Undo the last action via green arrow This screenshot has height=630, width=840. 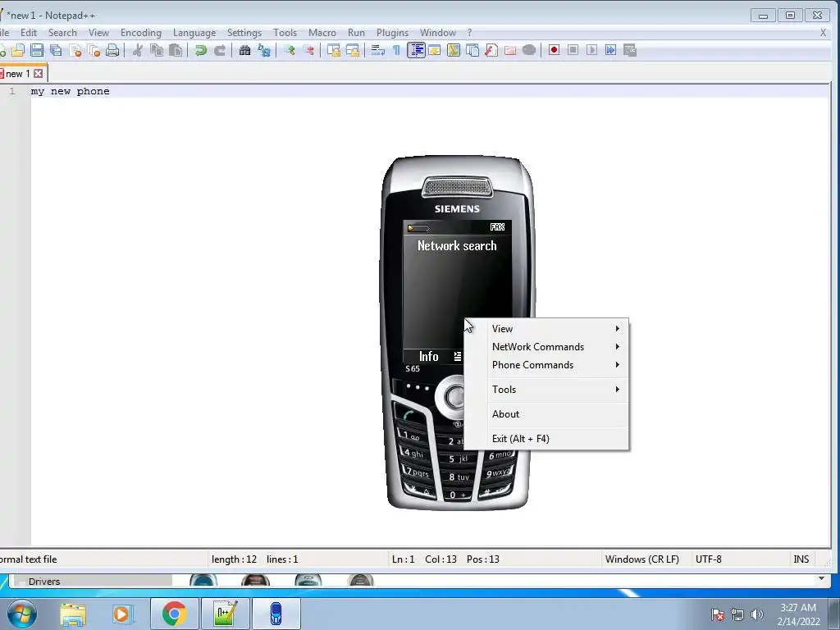201,50
